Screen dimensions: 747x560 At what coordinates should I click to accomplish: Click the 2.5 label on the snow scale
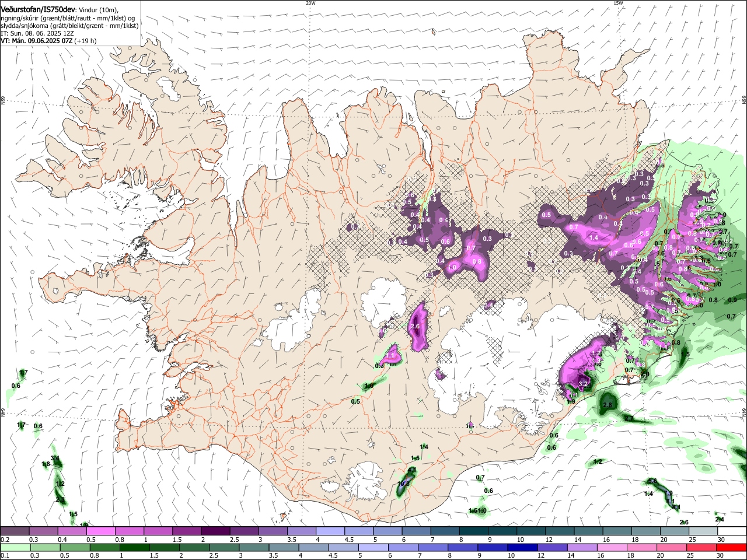pos(235,540)
